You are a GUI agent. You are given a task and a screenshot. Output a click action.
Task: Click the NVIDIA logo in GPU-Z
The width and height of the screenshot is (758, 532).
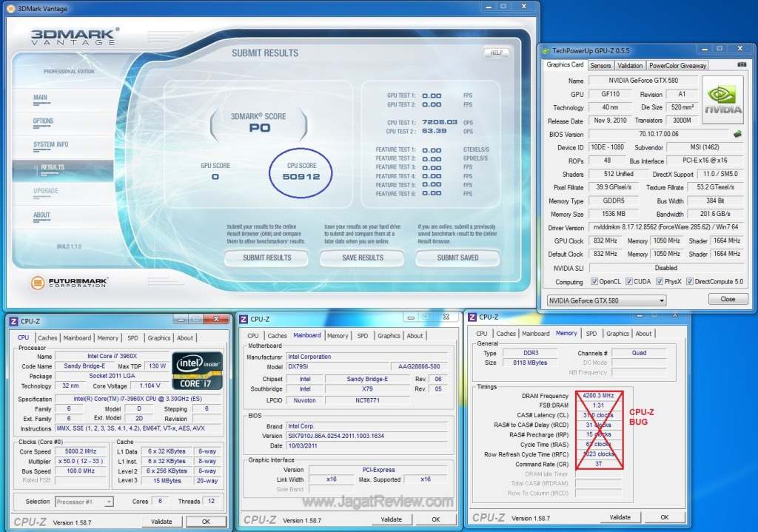722,100
